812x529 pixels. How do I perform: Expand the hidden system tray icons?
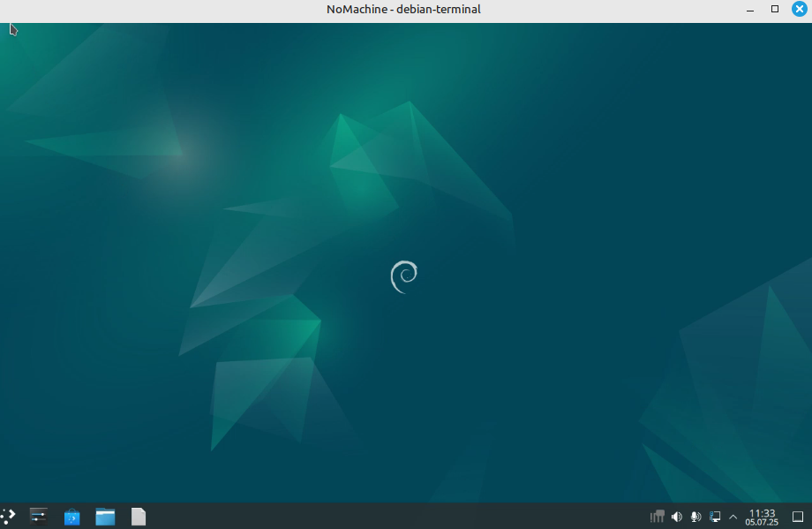tap(733, 517)
